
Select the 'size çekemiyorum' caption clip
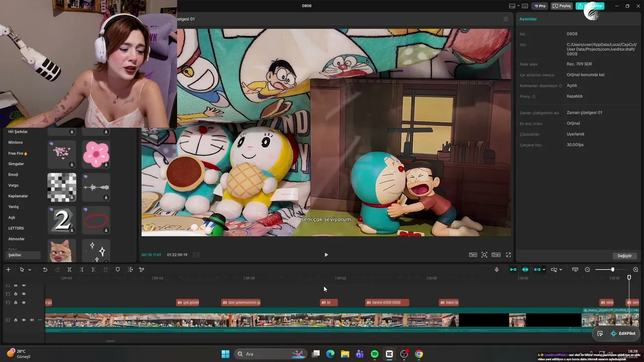coord(241,303)
